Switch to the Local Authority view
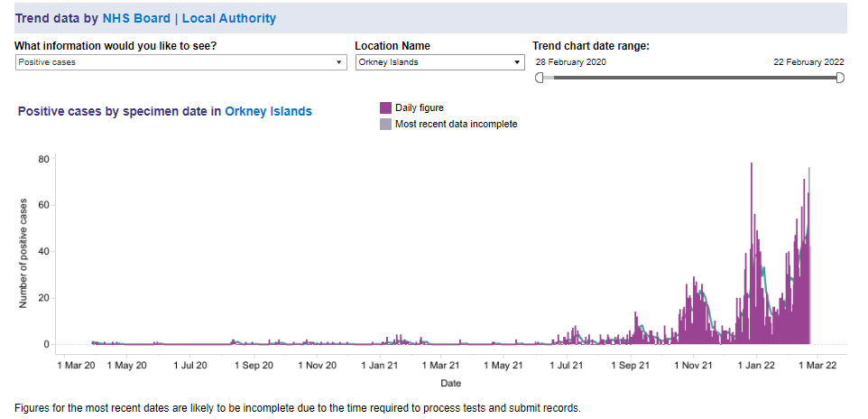 [229, 18]
